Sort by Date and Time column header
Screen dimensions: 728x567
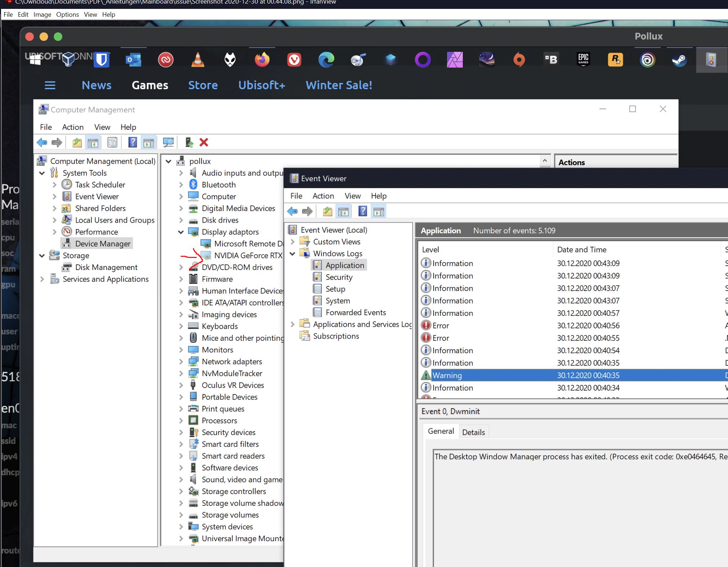[x=637, y=250]
